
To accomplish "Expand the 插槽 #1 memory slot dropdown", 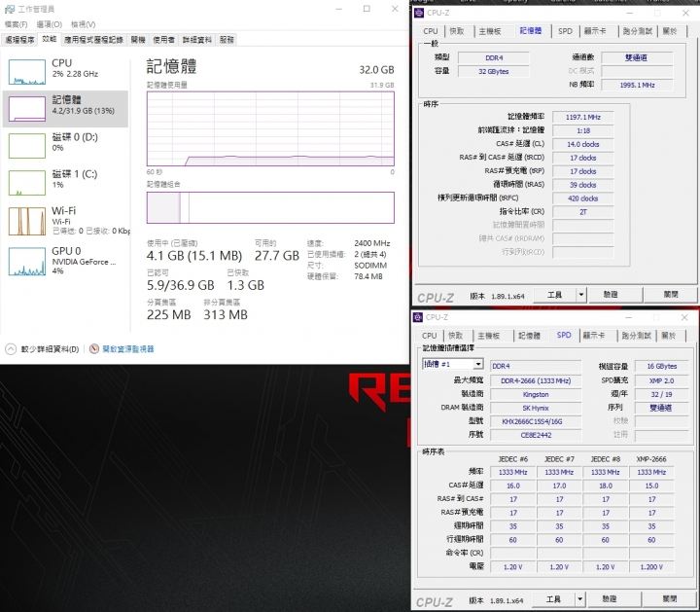I will pos(478,364).
